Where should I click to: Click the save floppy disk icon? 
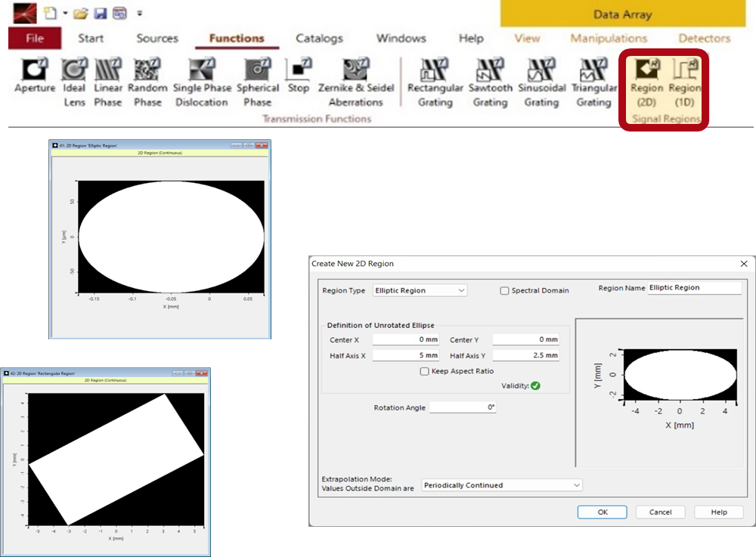101,13
